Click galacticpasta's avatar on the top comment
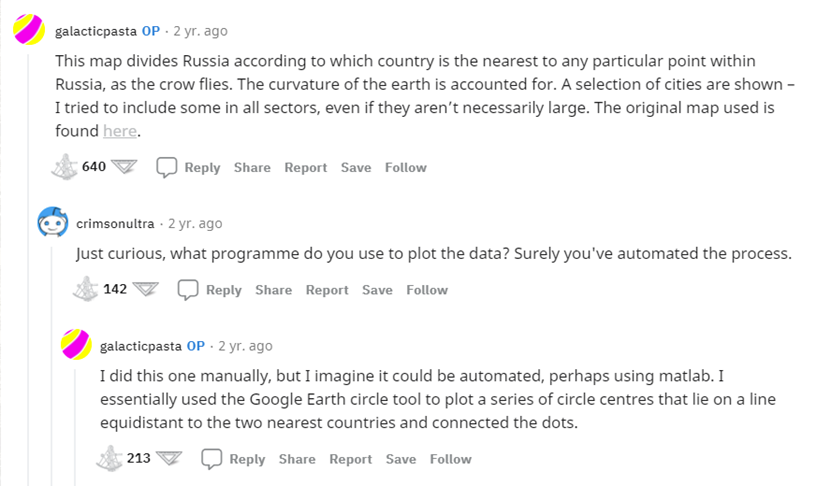Image resolution: width=831 pixels, height=486 pixels. click(x=28, y=30)
